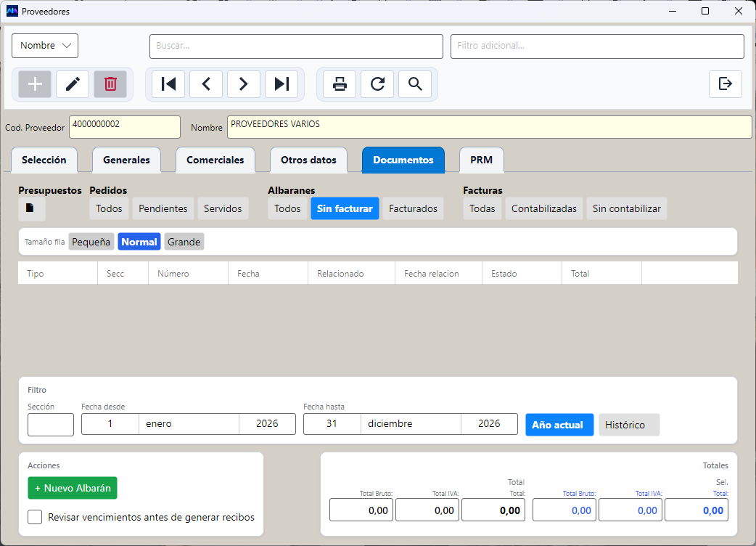Filter Pedidos by Pendientes
The height and width of the screenshot is (546, 756).
tap(163, 208)
